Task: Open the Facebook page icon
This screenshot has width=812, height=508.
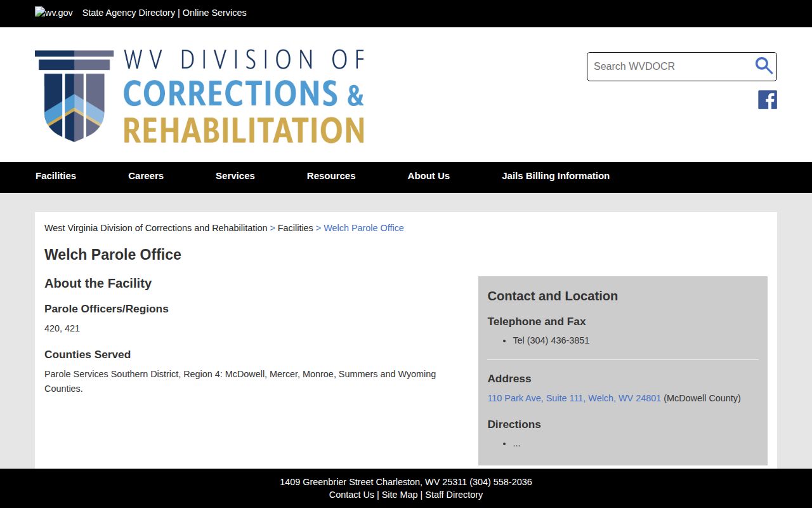Action: click(768, 100)
